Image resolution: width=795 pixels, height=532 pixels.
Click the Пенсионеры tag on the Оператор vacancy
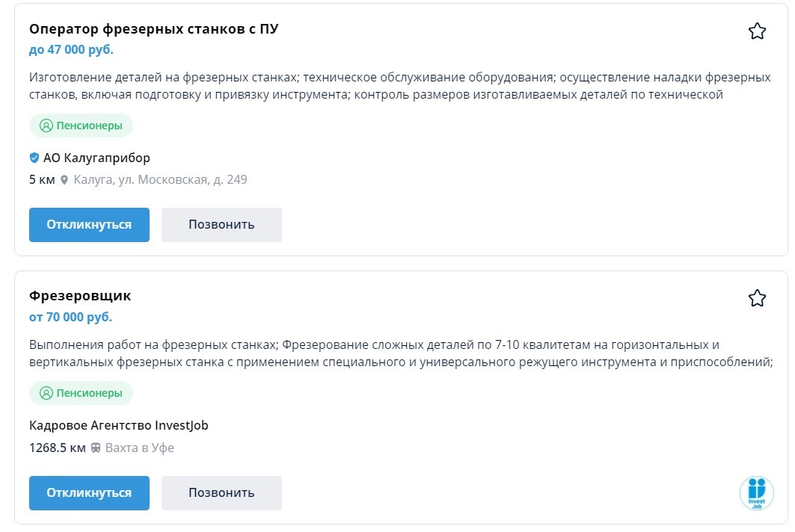pyautogui.click(x=81, y=126)
